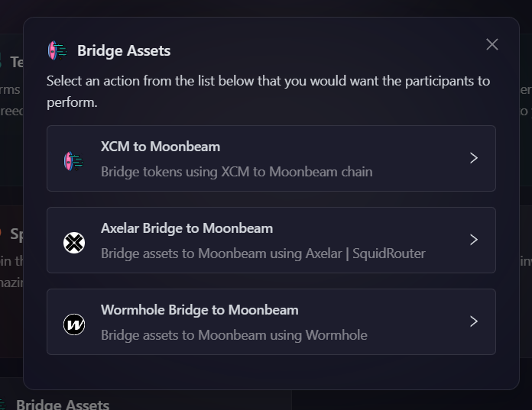Close the Bridge Assets dialog
This screenshot has height=410, width=532.
492,44
